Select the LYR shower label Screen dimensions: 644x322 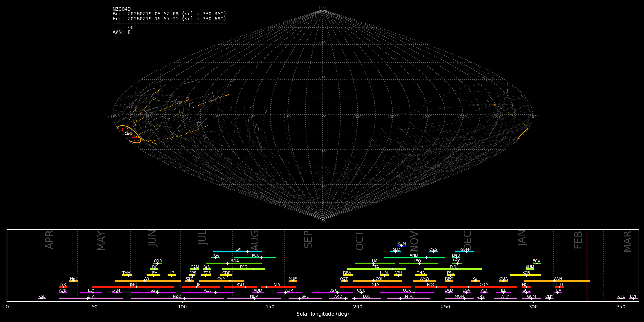(x=63, y=285)
